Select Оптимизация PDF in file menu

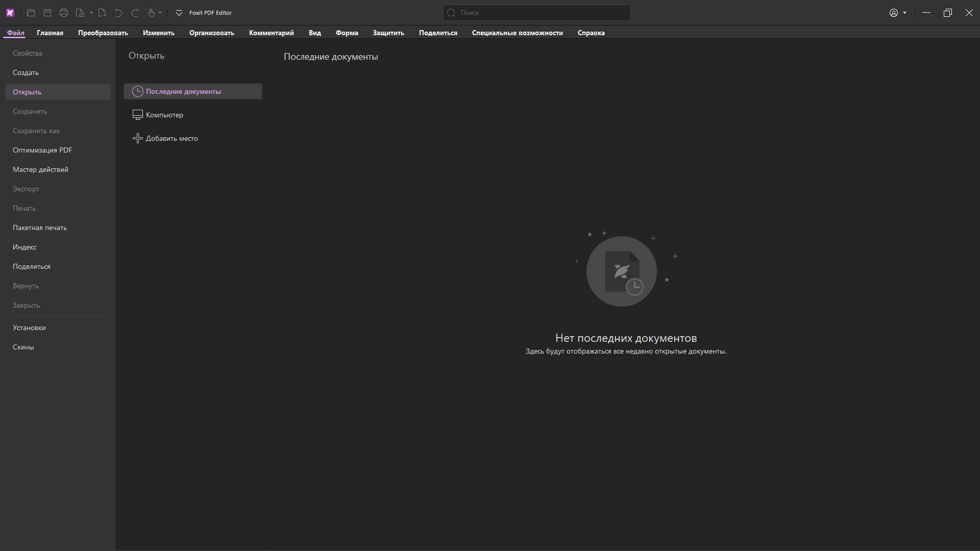pyautogui.click(x=58, y=150)
